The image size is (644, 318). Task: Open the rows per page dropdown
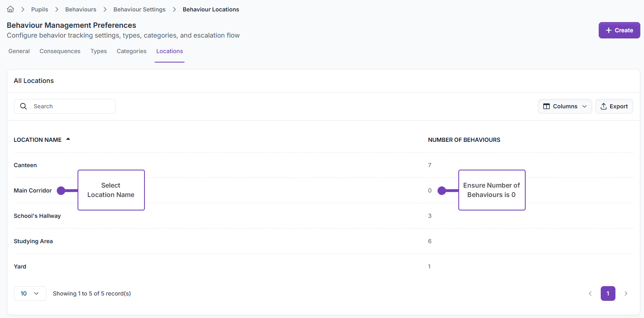point(30,293)
